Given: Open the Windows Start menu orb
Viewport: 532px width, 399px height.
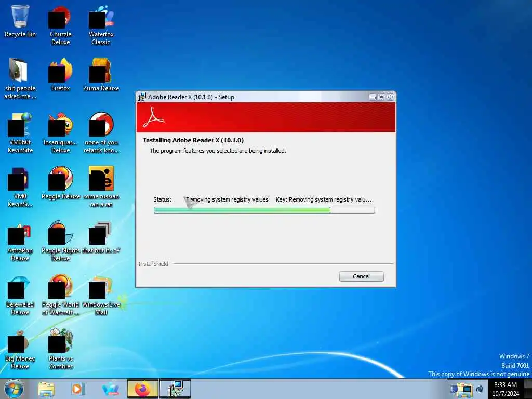Looking at the screenshot, I should coord(14,389).
